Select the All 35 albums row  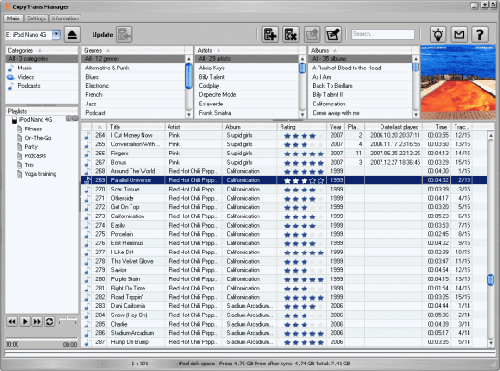pyautogui.click(x=360, y=59)
